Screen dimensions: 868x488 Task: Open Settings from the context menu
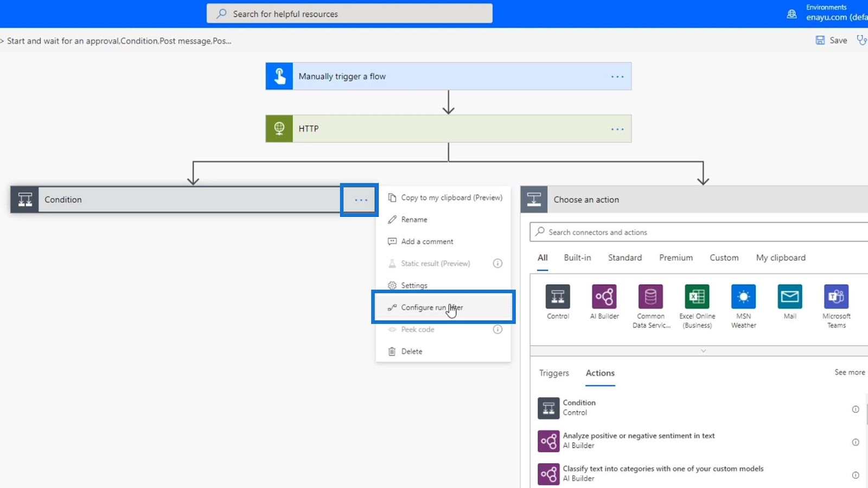click(443, 286)
